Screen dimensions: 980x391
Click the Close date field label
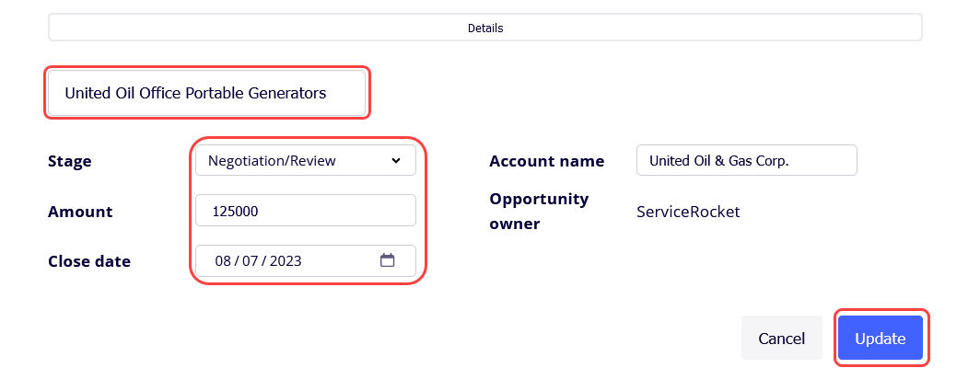[89, 261]
